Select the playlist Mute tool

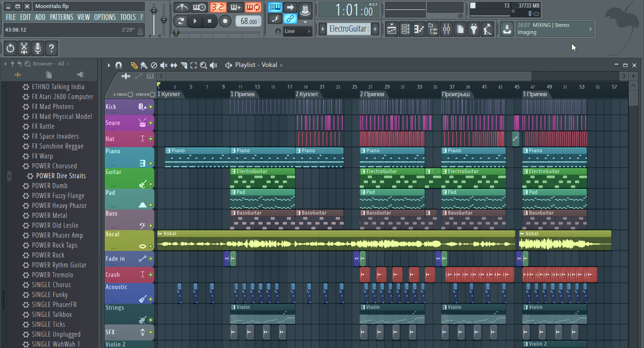tap(164, 65)
